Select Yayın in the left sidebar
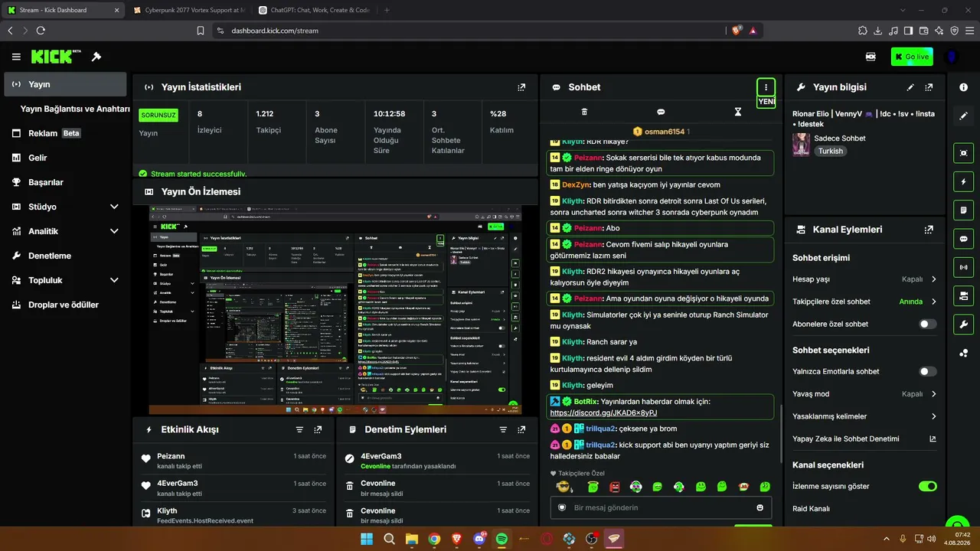Screen dimensions: 980x551 [x=65, y=84]
